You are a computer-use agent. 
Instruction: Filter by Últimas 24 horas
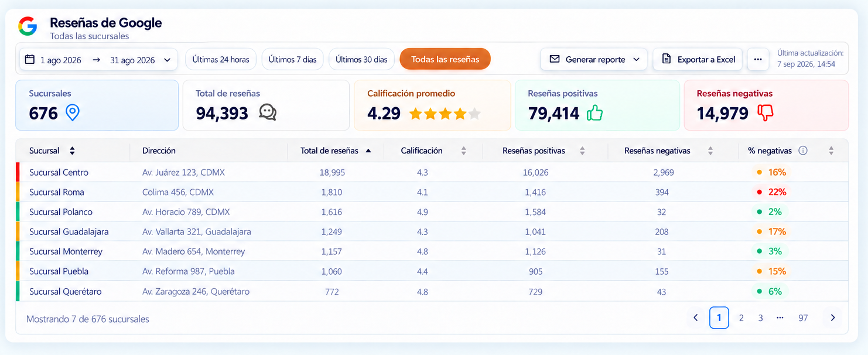pos(221,59)
